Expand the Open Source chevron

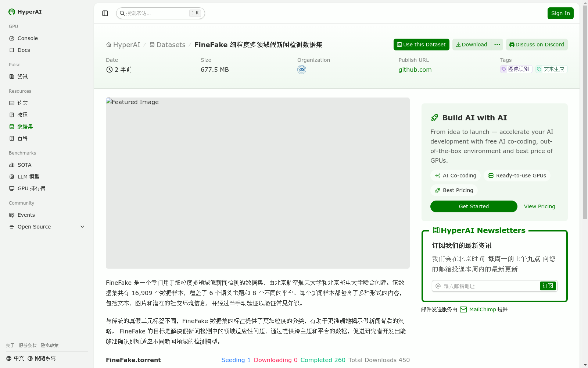pyautogui.click(x=82, y=227)
